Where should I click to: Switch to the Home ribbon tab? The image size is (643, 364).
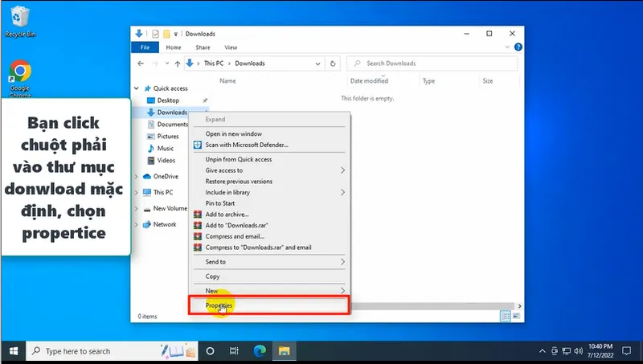174,47
